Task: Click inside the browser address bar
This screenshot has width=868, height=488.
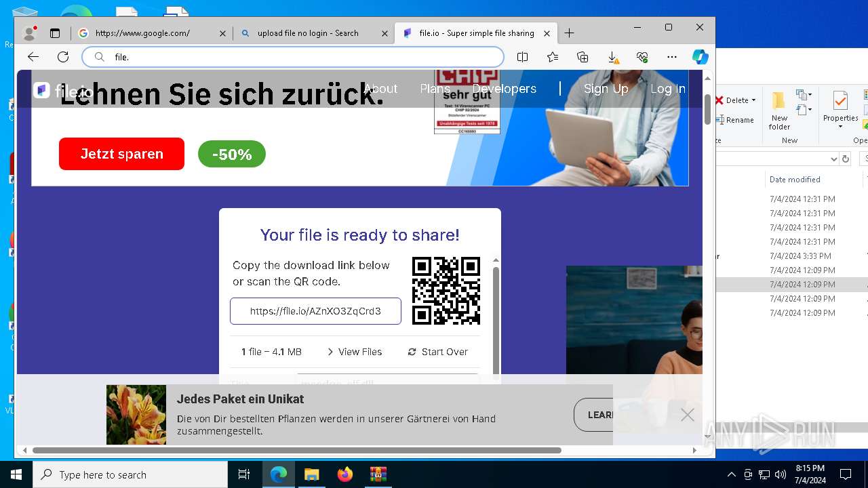Action: click(x=293, y=57)
